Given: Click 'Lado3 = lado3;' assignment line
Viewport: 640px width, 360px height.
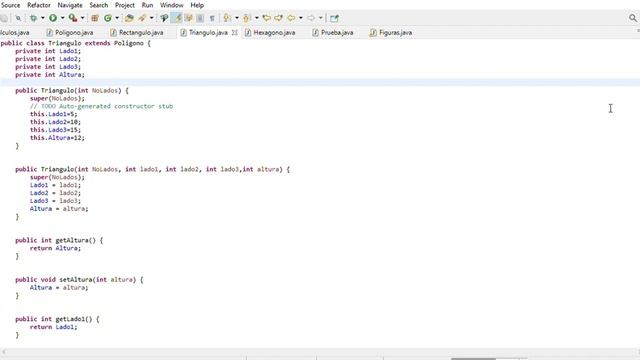Looking at the screenshot, I should 55,201.
